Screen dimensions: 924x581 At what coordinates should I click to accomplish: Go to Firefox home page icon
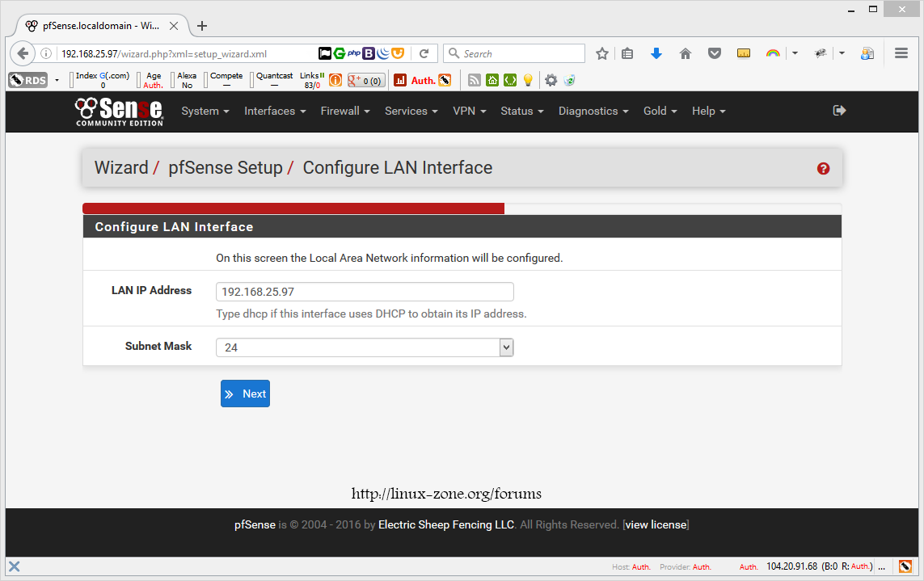point(686,53)
